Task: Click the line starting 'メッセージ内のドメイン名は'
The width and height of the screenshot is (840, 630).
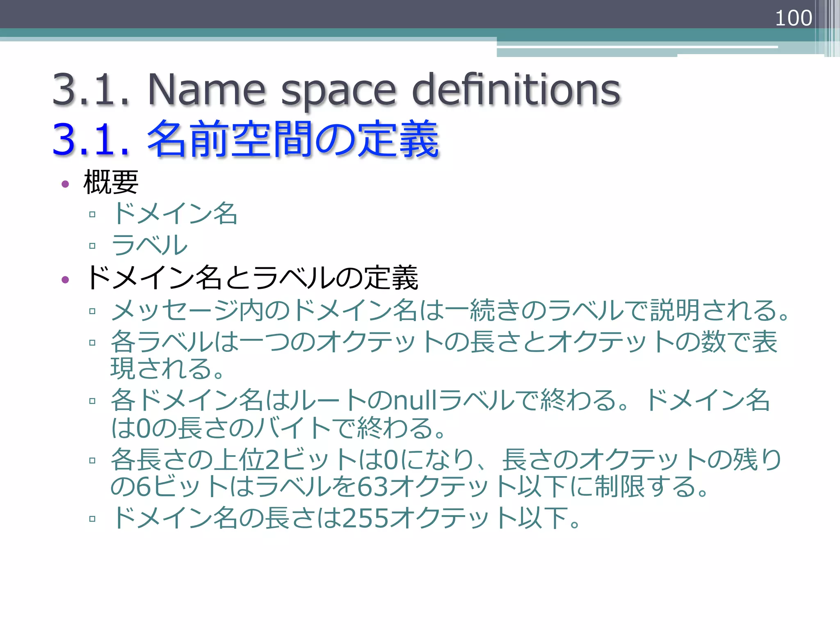Action: point(450,310)
